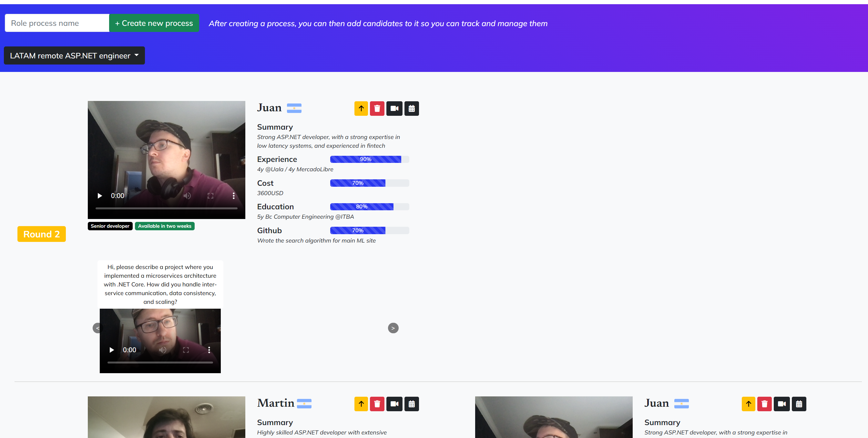Click Juan's yellow promote arrow icon in Round 2
The height and width of the screenshot is (438, 868).
361,108
